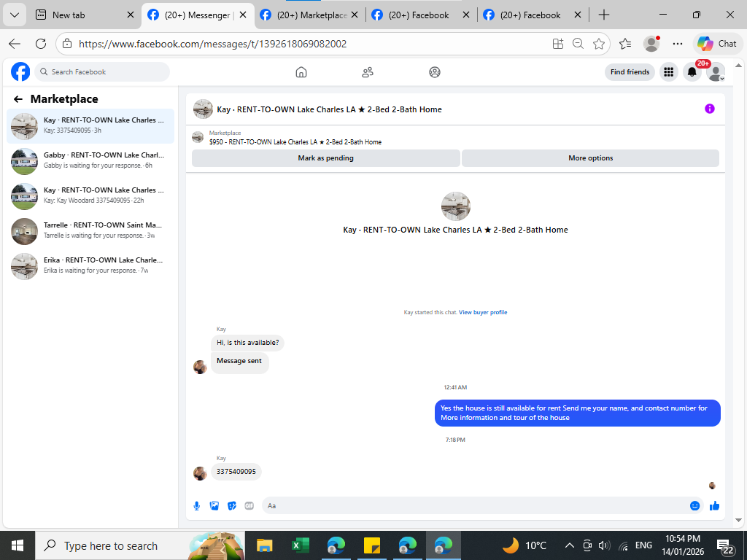Add this page to favorites star
The image size is (747, 560).
[599, 44]
